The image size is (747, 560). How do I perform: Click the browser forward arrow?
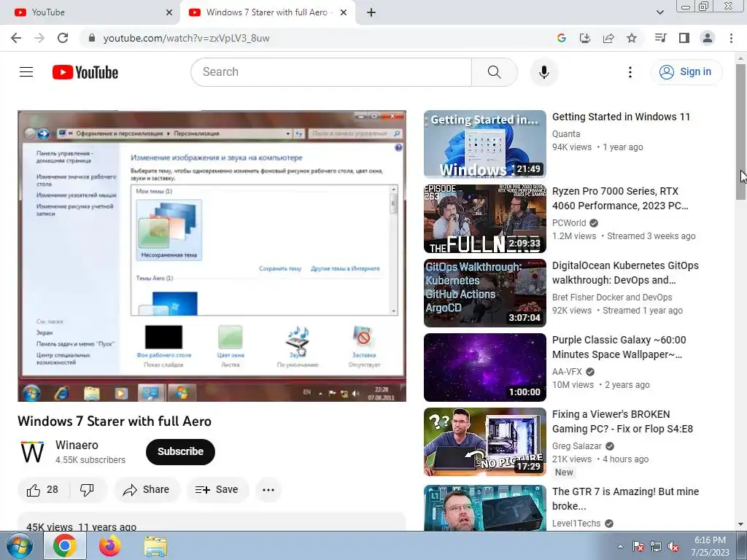39,38
